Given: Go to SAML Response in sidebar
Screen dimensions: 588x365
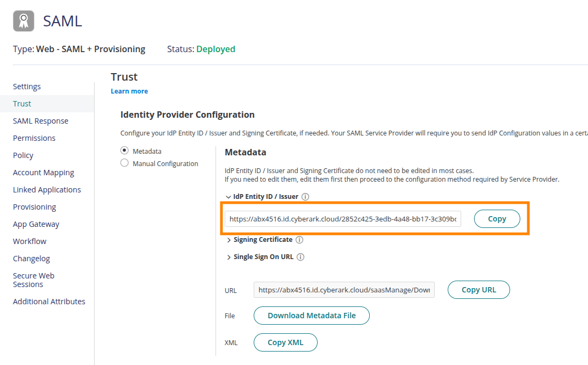Looking at the screenshot, I should point(41,121).
